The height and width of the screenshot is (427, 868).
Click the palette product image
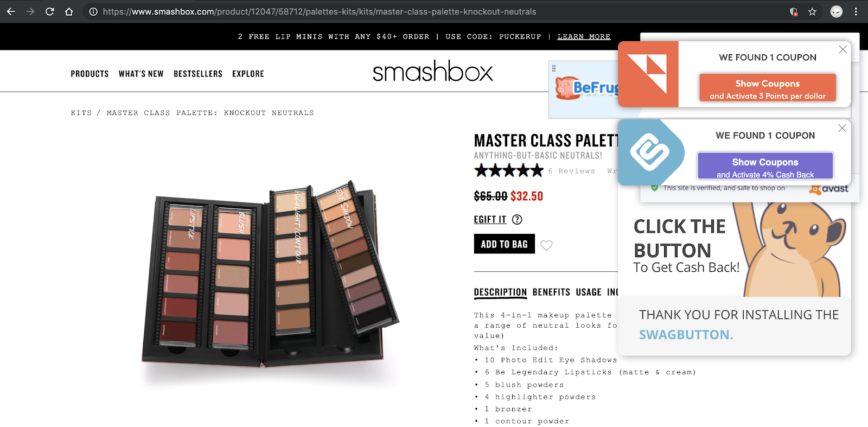[270, 276]
